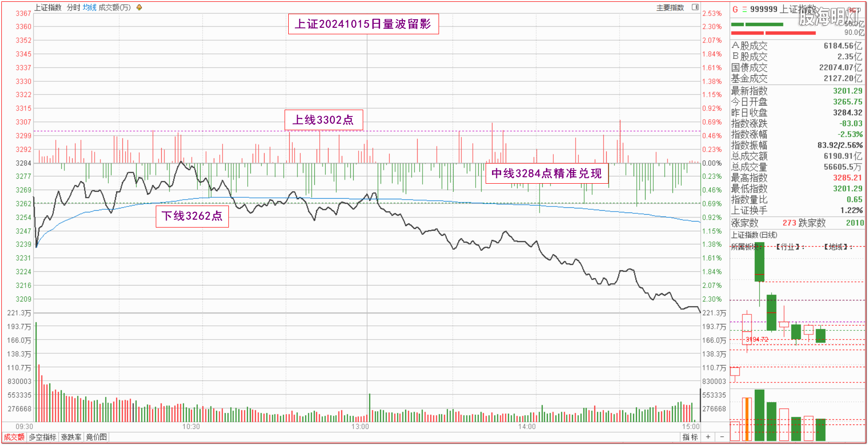Click the 【行业】 link in daily chart
The height and width of the screenshot is (445, 868).
[x=788, y=247]
